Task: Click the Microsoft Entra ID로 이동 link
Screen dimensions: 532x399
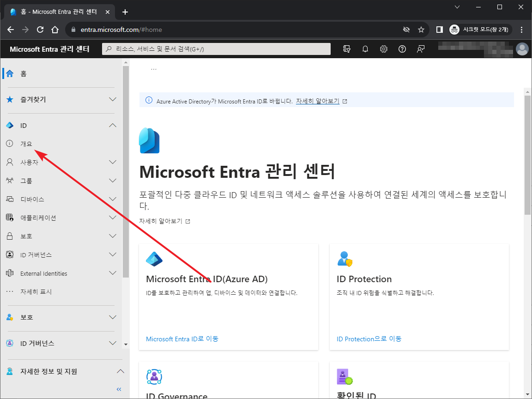Action: tap(182, 339)
